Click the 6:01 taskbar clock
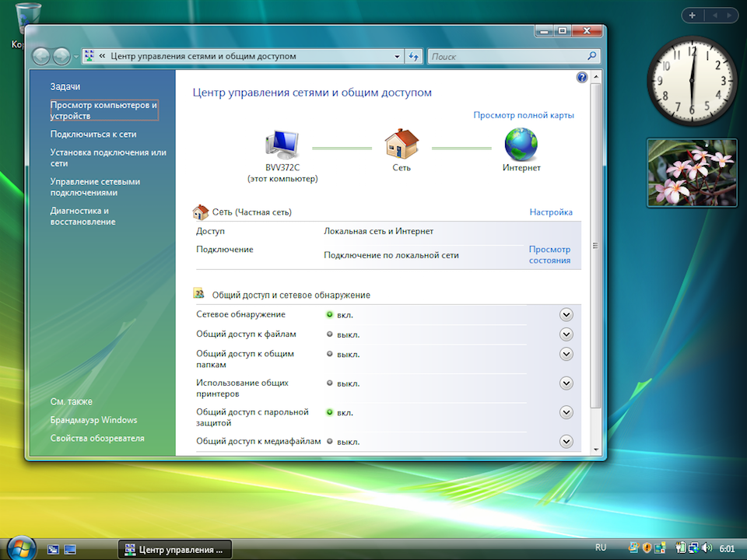 pyautogui.click(x=727, y=548)
